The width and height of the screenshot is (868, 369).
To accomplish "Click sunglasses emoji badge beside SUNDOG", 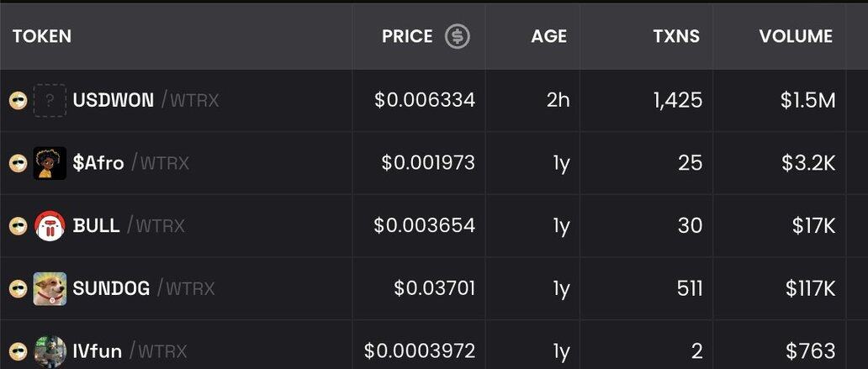I will [19, 289].
